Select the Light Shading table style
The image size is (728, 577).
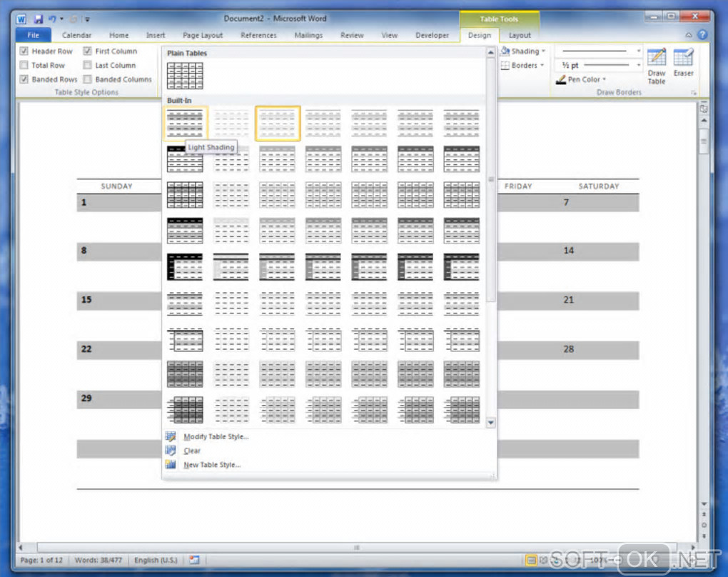click(x=185, y=123)
